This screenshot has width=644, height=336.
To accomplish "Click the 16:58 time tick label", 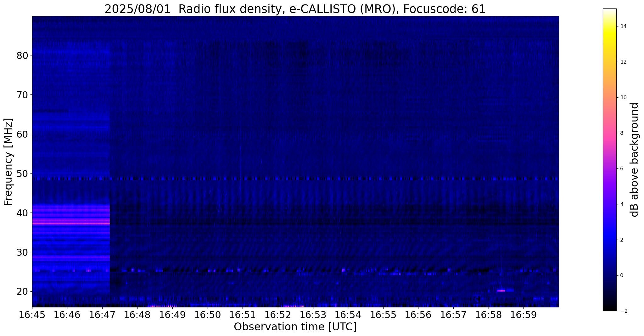I will point(489,315).
